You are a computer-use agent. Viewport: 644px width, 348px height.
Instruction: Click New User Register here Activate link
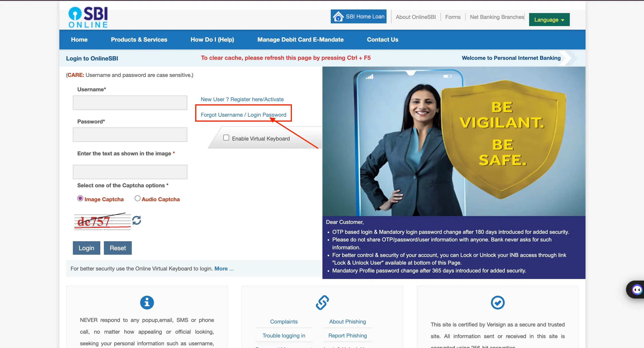point(242,99)
